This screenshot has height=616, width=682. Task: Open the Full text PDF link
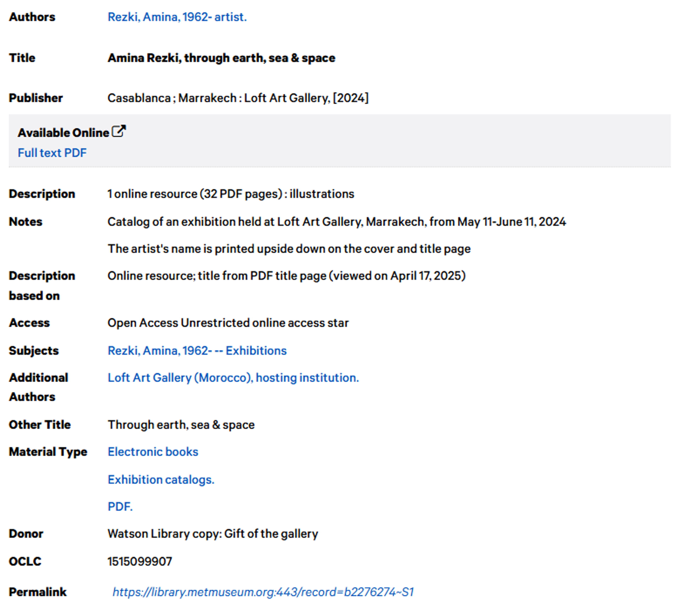(x=52, y=153)
